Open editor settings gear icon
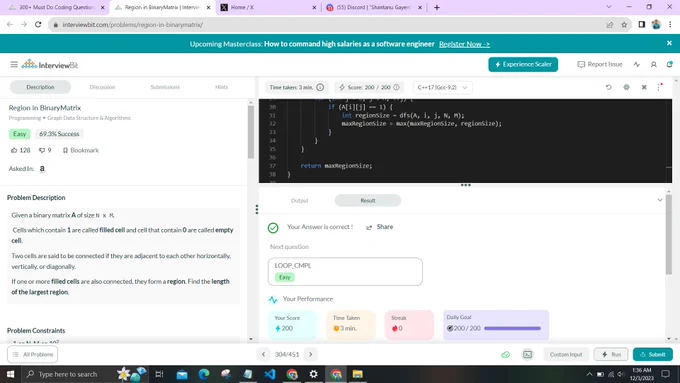The height and width of the screenshot is (383, 680). [626, 87]
